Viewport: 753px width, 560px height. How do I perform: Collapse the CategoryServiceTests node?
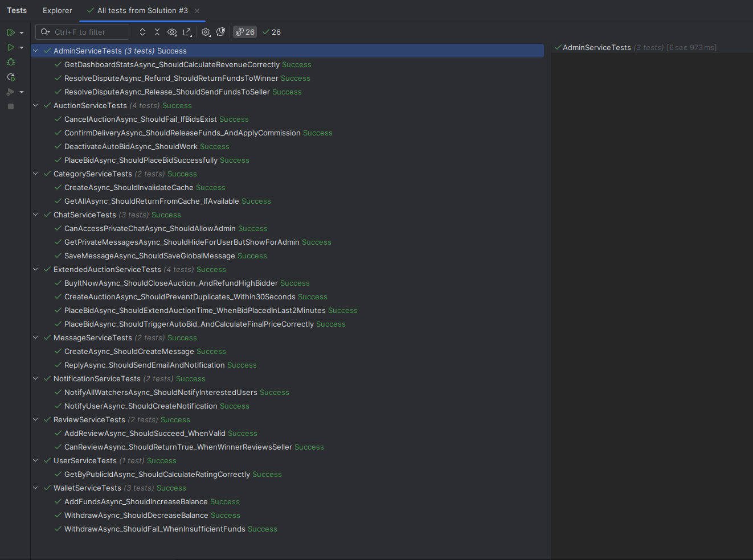[x=35, y=174]
